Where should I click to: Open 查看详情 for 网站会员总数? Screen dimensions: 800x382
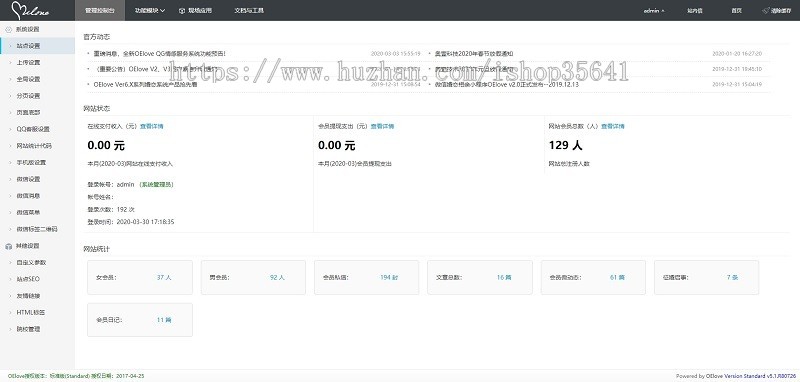click(x=612, y=126)
